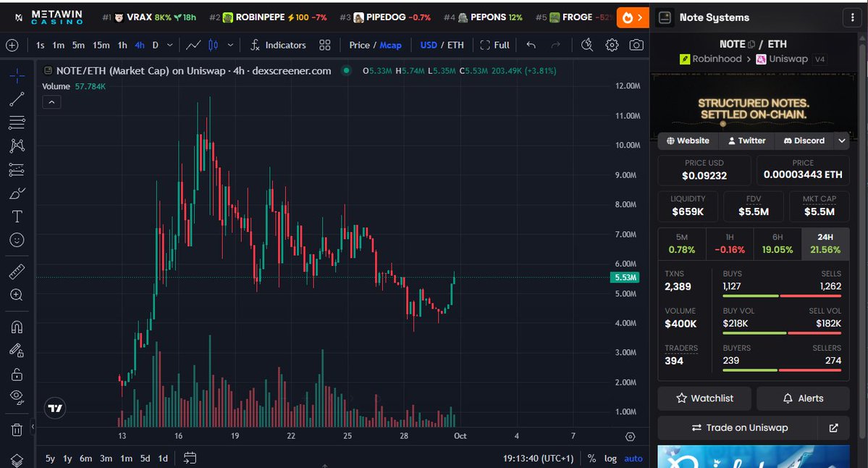Toggle log scale on price axis
The width and height of the screenshot is (868, 468).
(x=610, y=459)
